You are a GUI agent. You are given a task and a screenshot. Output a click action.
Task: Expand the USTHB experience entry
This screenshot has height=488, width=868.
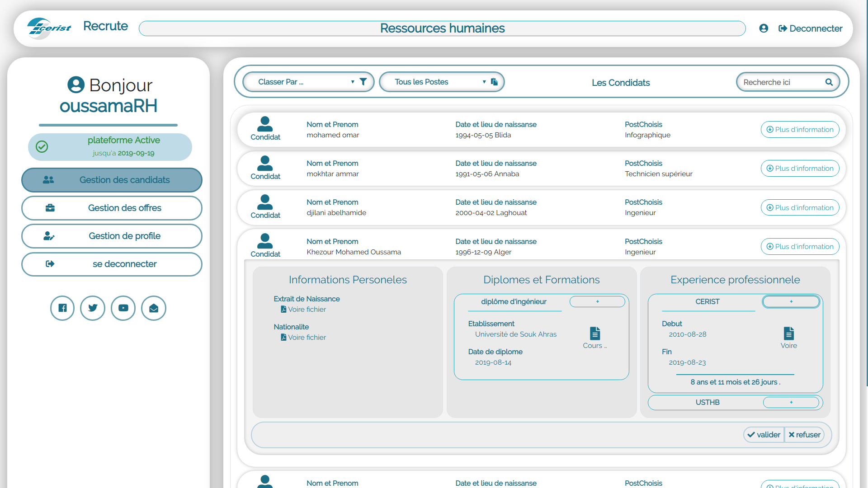coord(791,402)
